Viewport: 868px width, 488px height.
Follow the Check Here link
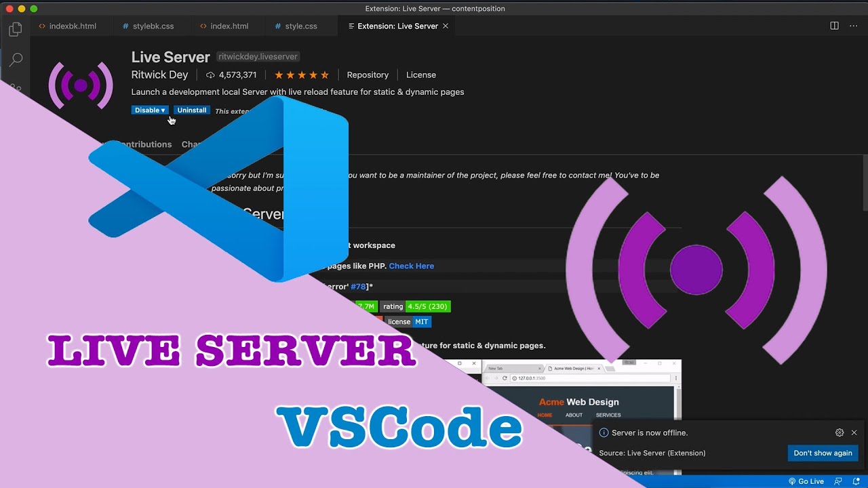pyautogui.click(x=412, y=266)
